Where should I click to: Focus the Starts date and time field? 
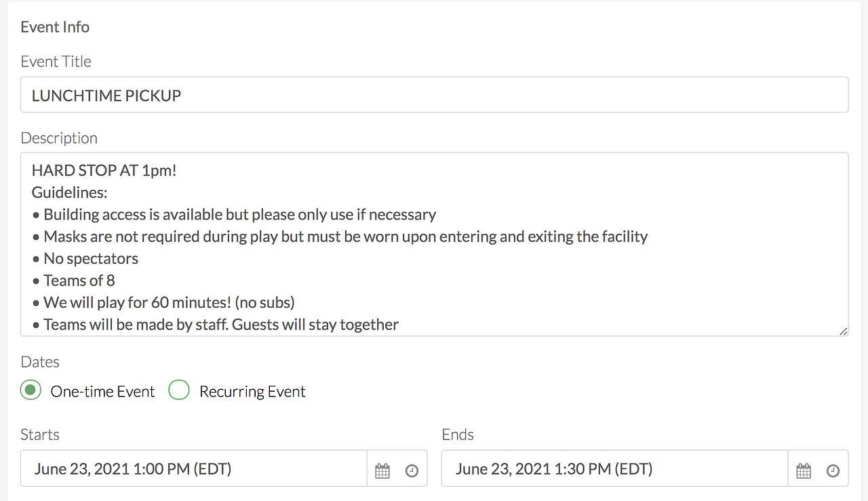click(193, 468)
